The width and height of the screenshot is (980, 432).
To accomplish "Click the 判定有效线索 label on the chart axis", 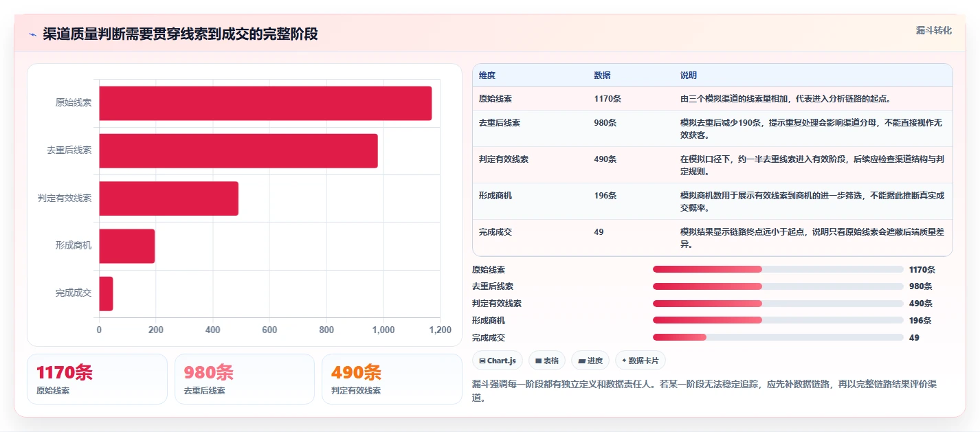I will (x=65, y=198).
